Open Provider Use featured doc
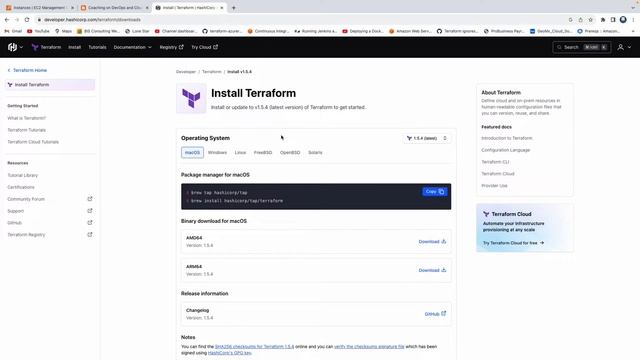 click(x=494, y=185)
